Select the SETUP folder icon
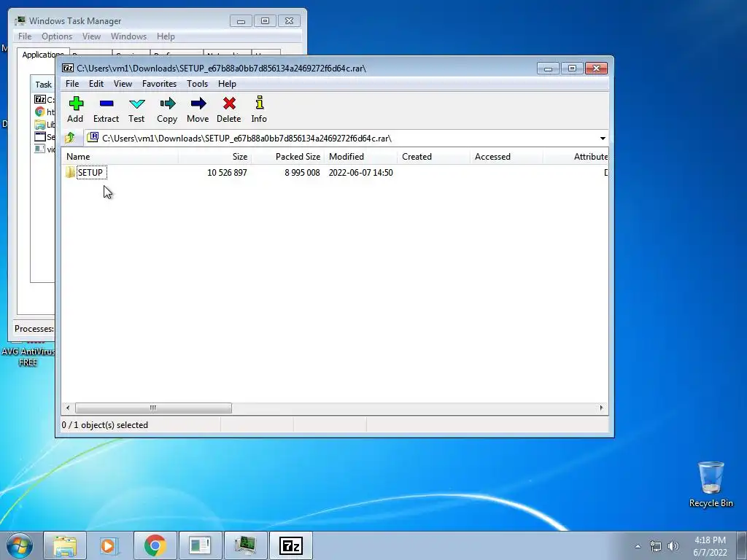This screenshot has width=747, height=560. pos(70,172)
